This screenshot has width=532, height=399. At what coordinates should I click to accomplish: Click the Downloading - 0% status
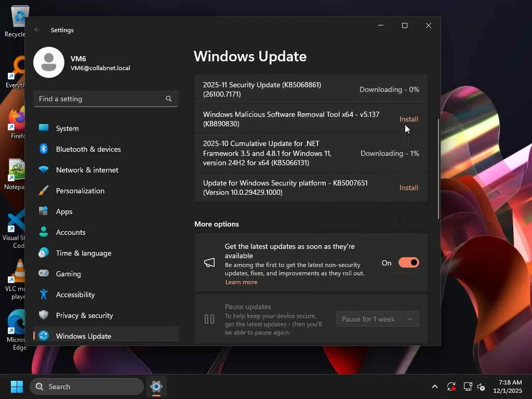pos(389,89)
